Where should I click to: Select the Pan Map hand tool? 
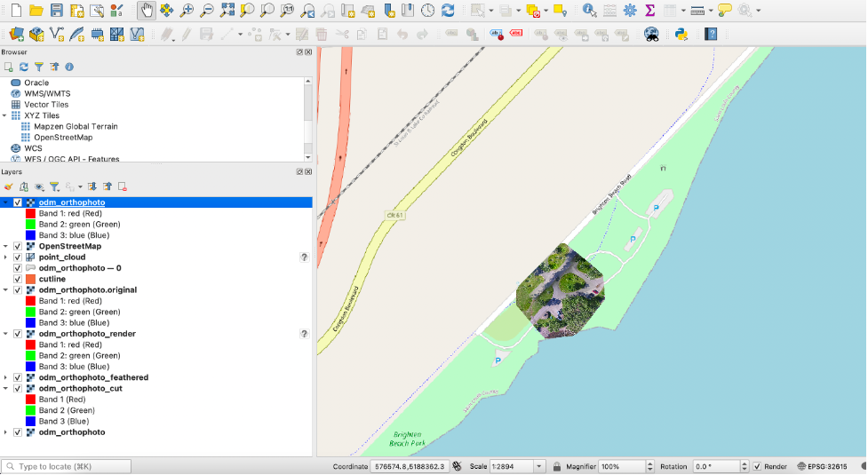point(145,11)
